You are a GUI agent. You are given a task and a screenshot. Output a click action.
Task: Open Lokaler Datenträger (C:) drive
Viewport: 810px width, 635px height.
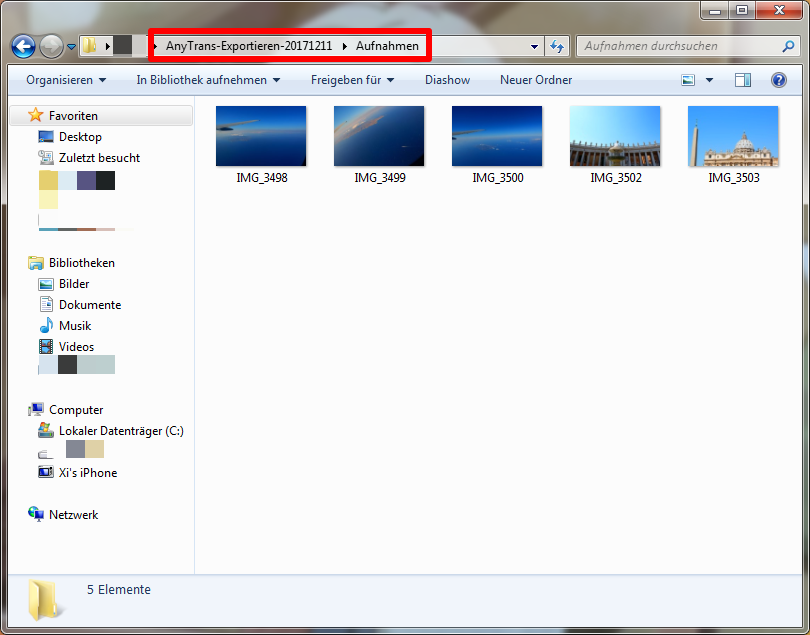tap(120, 431)
